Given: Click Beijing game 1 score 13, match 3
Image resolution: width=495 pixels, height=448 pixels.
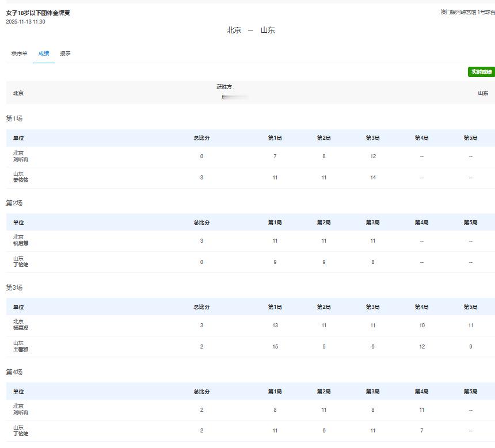Looking at the screenshot, I should click(x=275, y=326).
